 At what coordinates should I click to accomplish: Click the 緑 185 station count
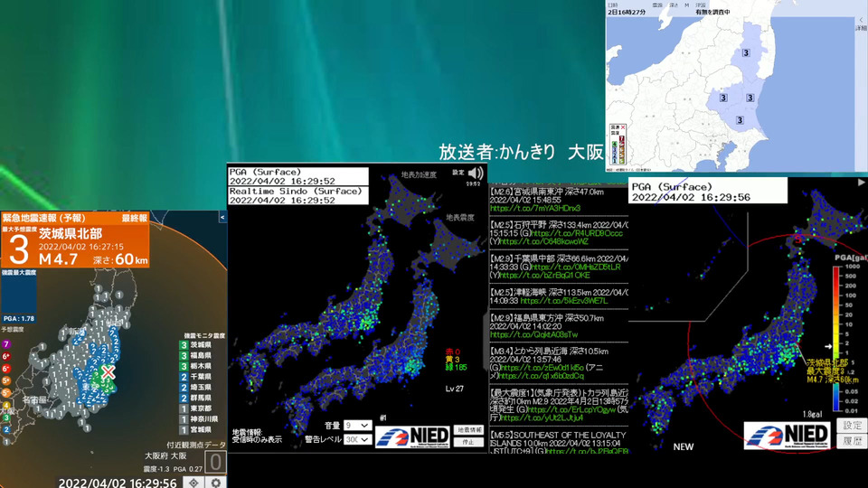point(456,367)
